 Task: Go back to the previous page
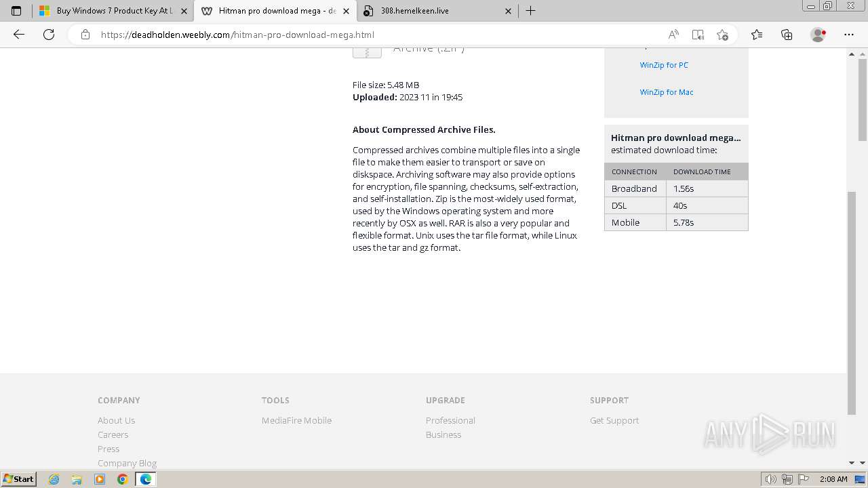point(19,35)
